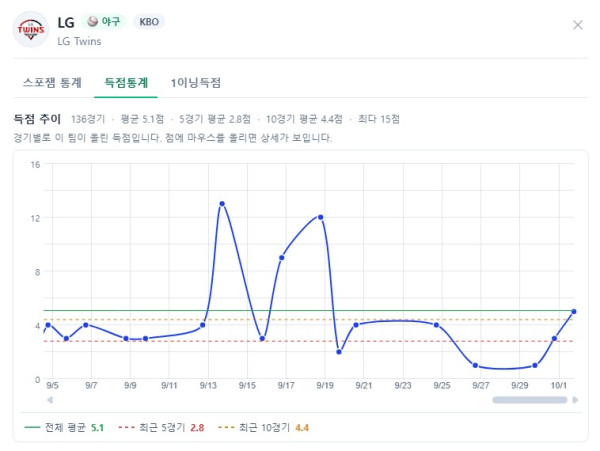Click the last data point after 10/1
Screen dimensions: 600x451
click(x=574, y=312)
